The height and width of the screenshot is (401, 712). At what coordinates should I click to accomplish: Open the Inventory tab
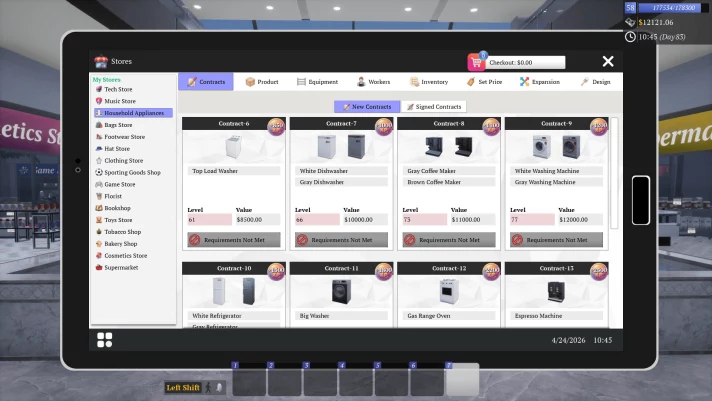point(429,82)
